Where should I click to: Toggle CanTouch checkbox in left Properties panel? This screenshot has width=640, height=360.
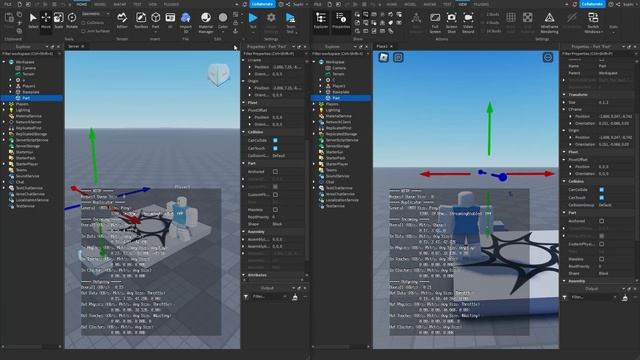[275, 148]
